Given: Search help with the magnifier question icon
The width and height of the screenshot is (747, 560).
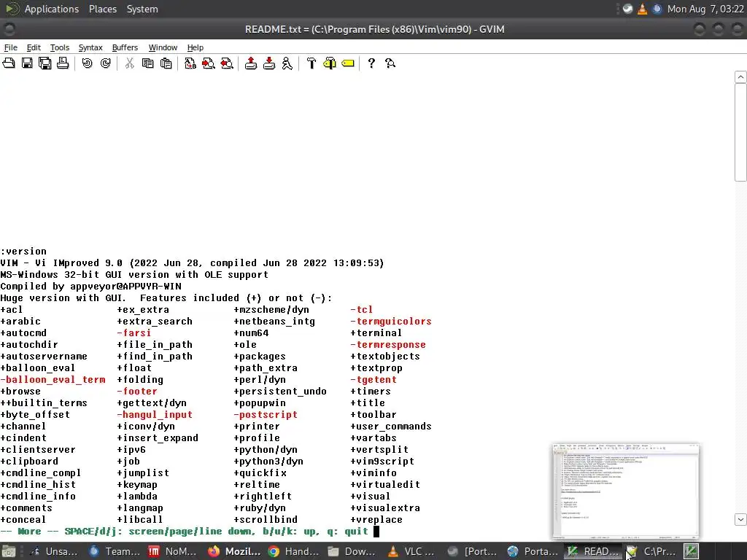Looking at the screenshot, I should [x=390, y=63].
